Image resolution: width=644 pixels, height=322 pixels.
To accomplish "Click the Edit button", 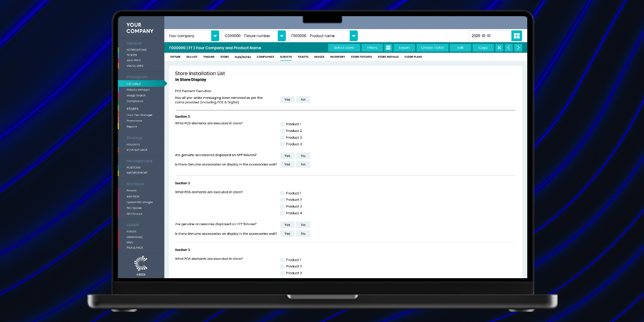I will point(460,47).
